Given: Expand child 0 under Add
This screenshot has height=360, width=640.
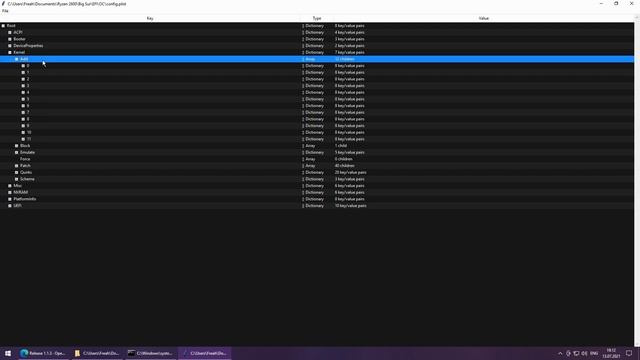Looking at the screenshot, I should [23, 66].
